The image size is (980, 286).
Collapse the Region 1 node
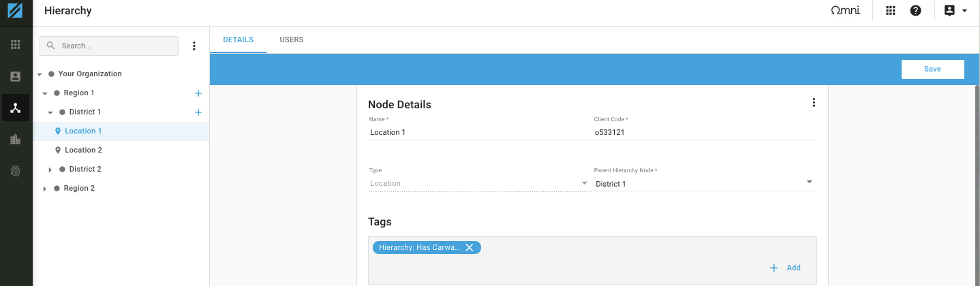45,93
